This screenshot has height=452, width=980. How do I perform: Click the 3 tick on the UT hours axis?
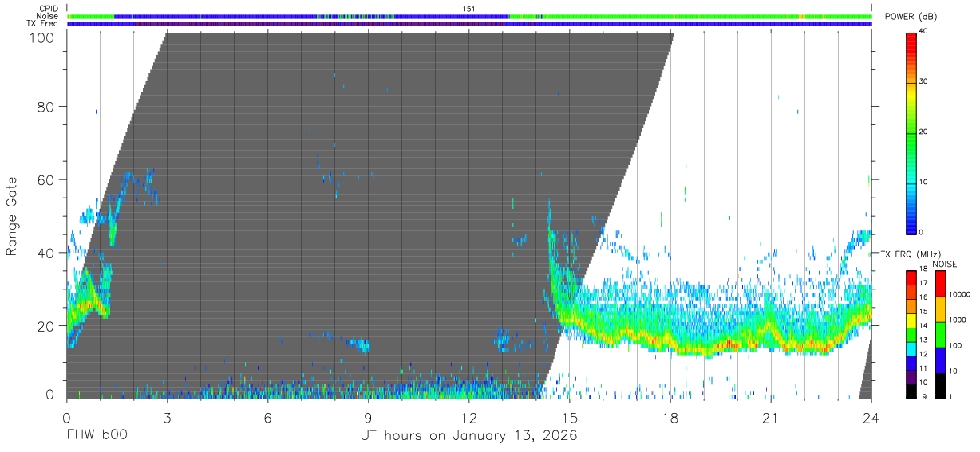[167, 417]
